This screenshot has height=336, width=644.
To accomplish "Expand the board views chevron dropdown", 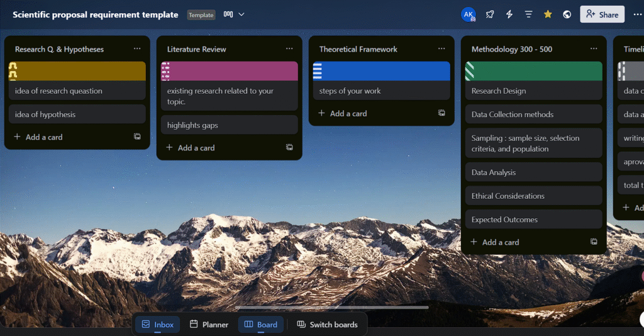I will pyautogui.click(x=241, y=14).
